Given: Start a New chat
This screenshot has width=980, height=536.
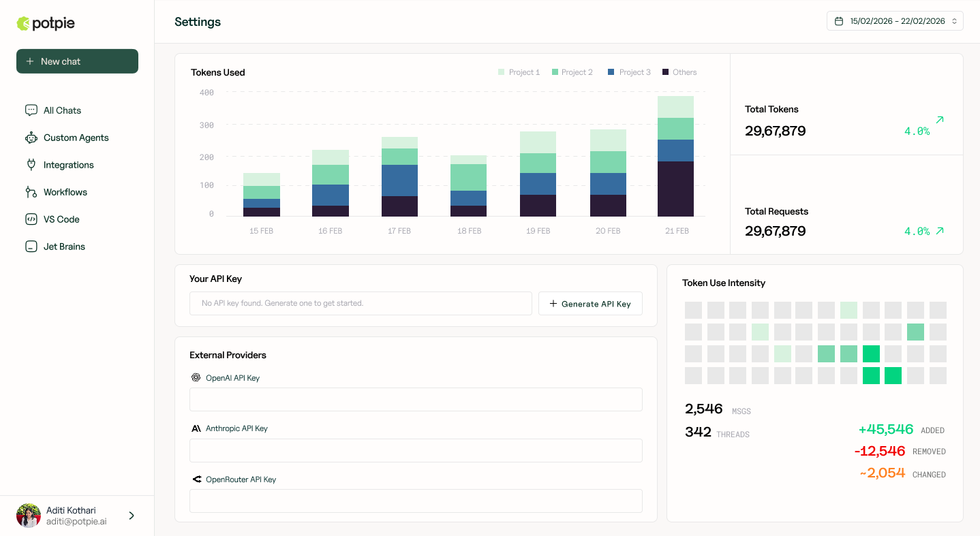Looking at the screenshot, I should coord(77,61).
